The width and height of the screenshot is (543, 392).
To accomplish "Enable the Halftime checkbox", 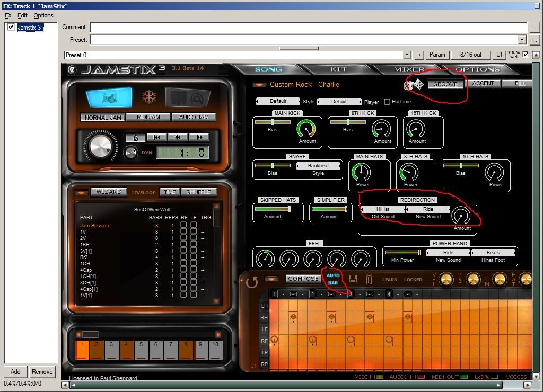I will pyautogui.click(x=387, y=102).
